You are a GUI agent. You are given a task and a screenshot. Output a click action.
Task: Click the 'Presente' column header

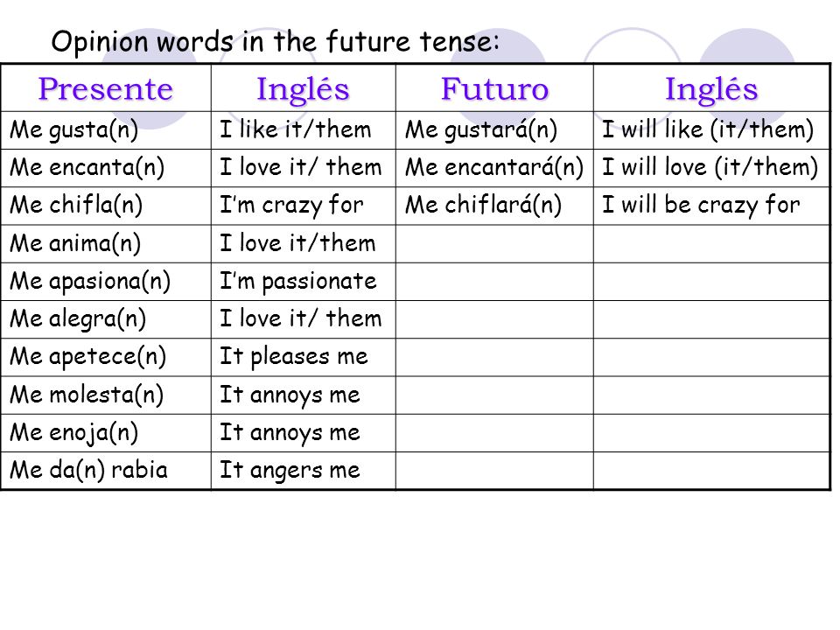pyautogui.click(x=106, y=88)
